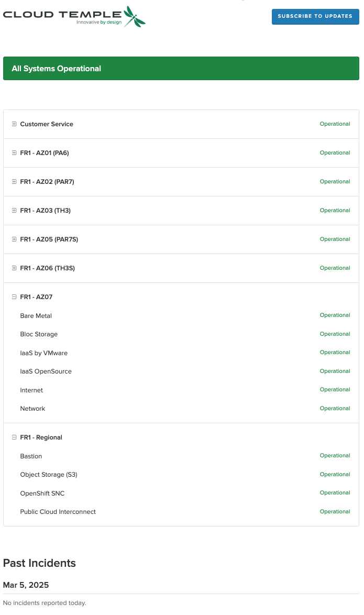Select the Bloc Storage component
This screenshot has width=364, height=615.
click(x=39, y=334)
